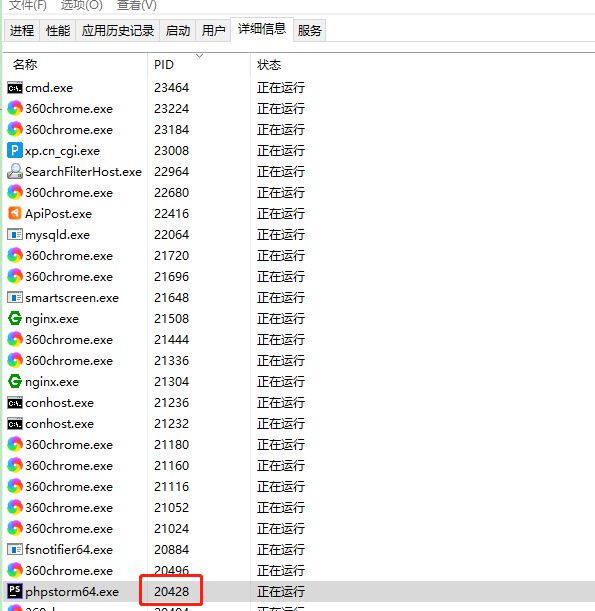Image resolution: width=595 pixels, height=611 pixels.
Task: Click the 360chrome.exe icon, PID 21160
Action: (15, 465)
